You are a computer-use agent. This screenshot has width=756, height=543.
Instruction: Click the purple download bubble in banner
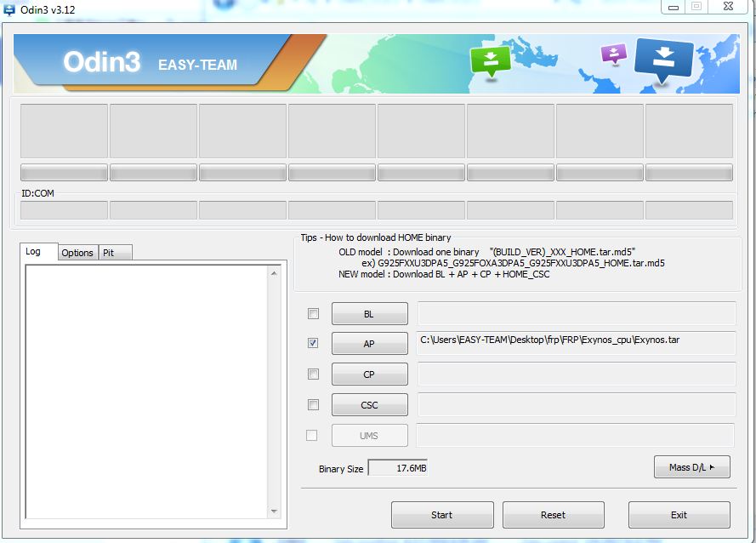click(x=613, y=54)
